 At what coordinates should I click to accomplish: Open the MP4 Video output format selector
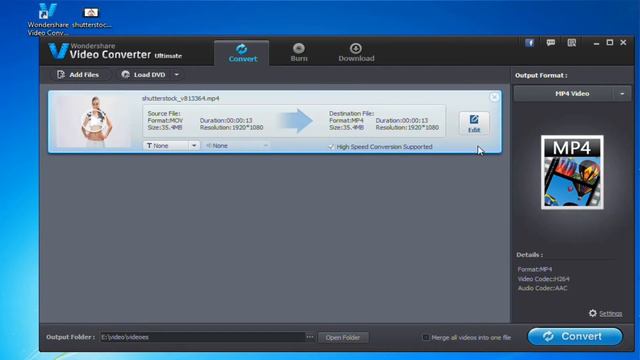572,93
